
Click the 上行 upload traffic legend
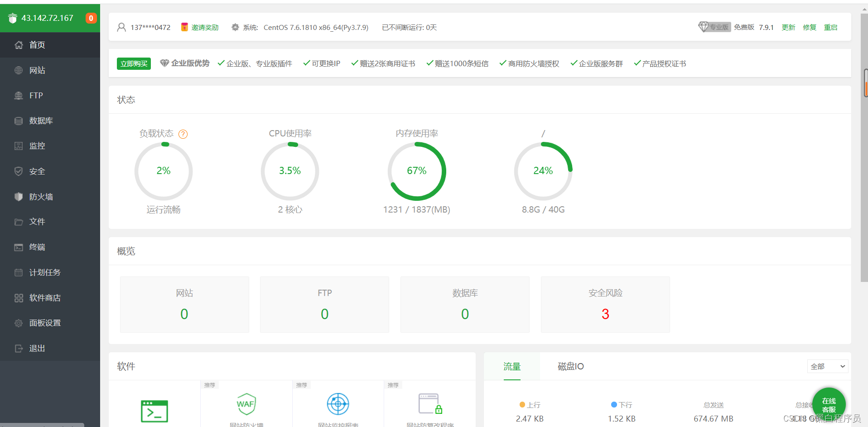pos(530,405)
